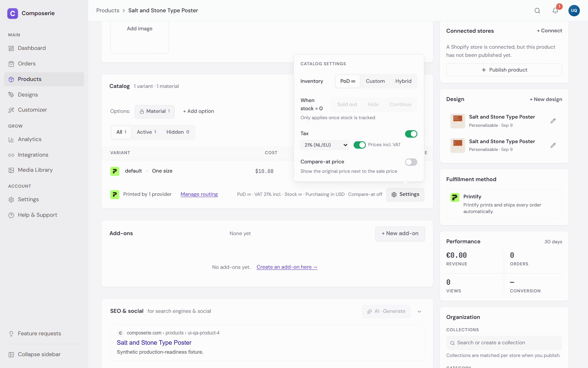The width and height of the screenshot is (588, 368).
Task: Open Products in the sidebar menu
Action: pyautogui.click(x=44, y=79)
